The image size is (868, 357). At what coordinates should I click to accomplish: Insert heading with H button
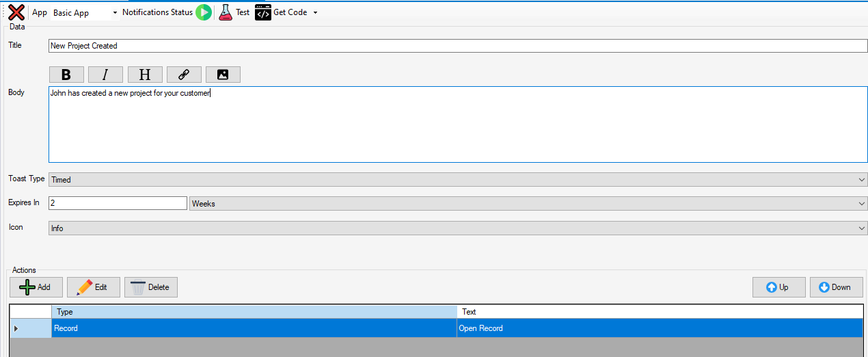145,75
